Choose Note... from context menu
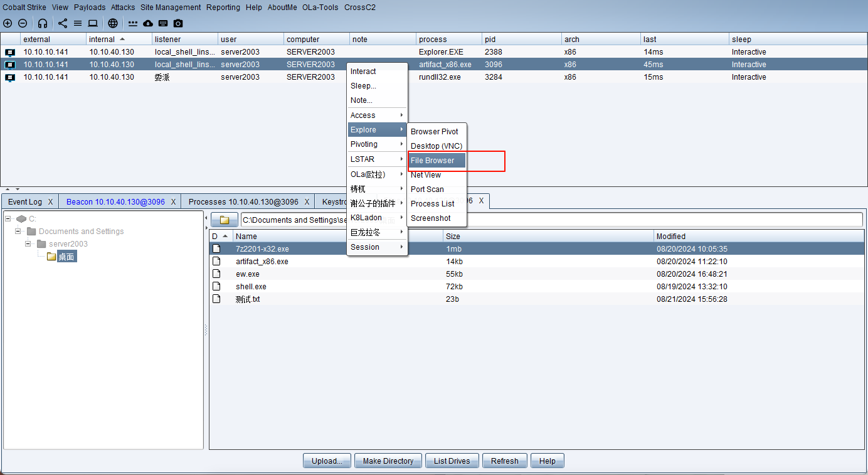This screenshot has height=475, width=868. pos(378,100)
